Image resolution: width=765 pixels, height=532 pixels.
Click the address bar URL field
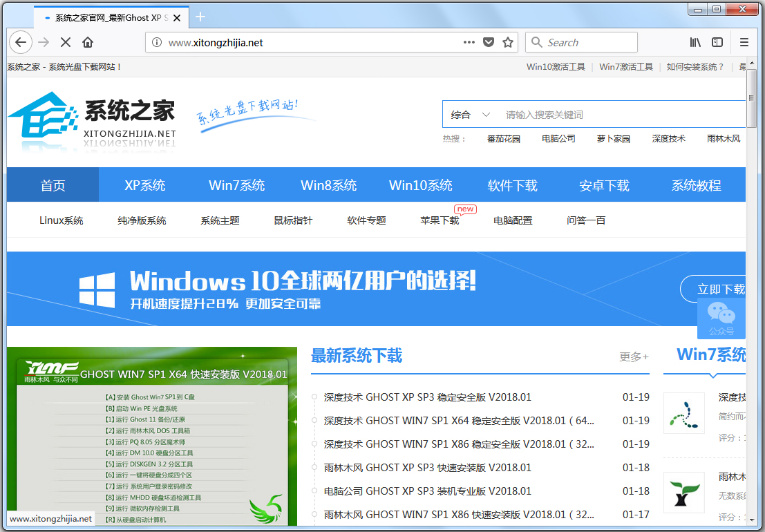click(x=312, y=42)
